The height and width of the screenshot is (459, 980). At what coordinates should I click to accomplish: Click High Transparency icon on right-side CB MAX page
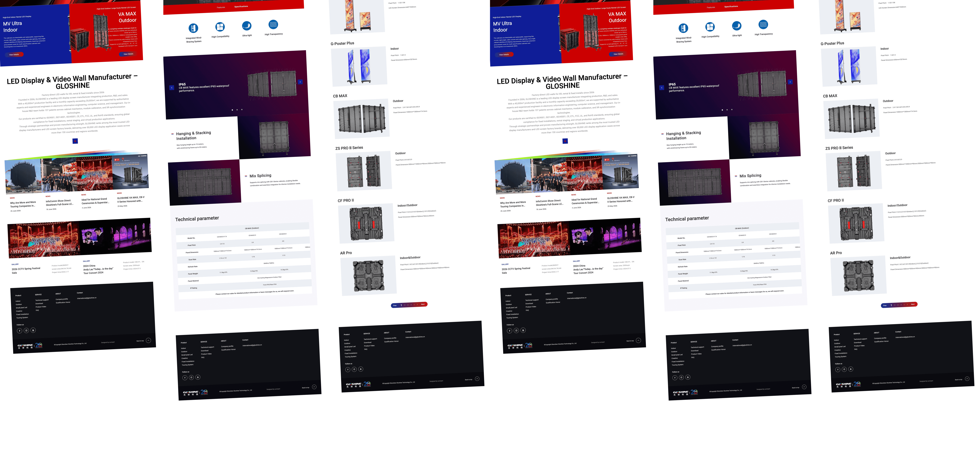tap(763, 24)
